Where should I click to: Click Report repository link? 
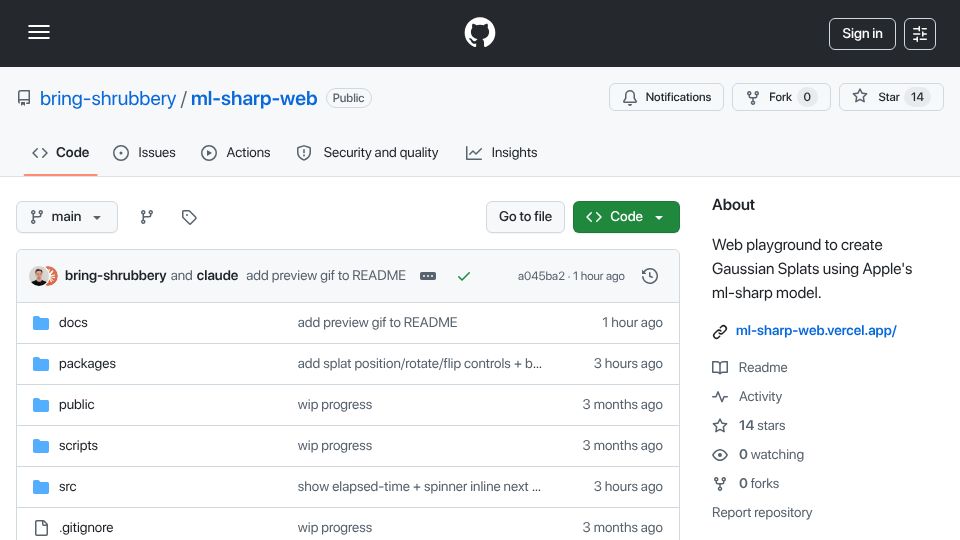coord(762,512)
